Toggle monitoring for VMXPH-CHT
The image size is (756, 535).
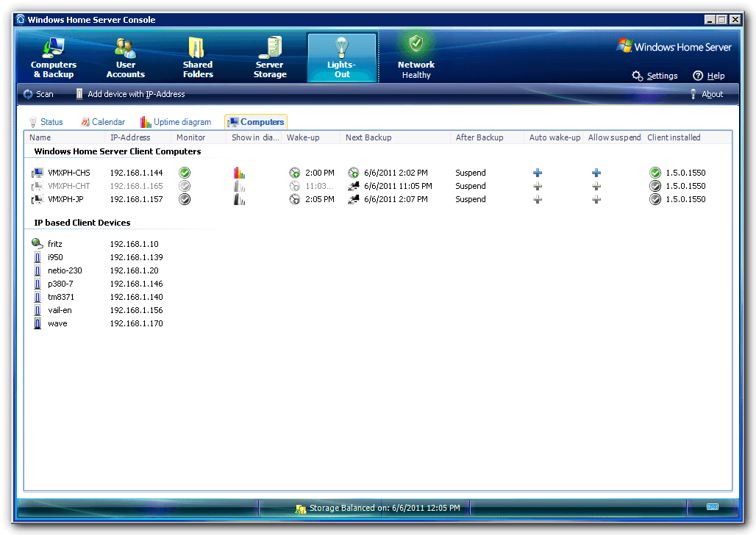point(185,186)
